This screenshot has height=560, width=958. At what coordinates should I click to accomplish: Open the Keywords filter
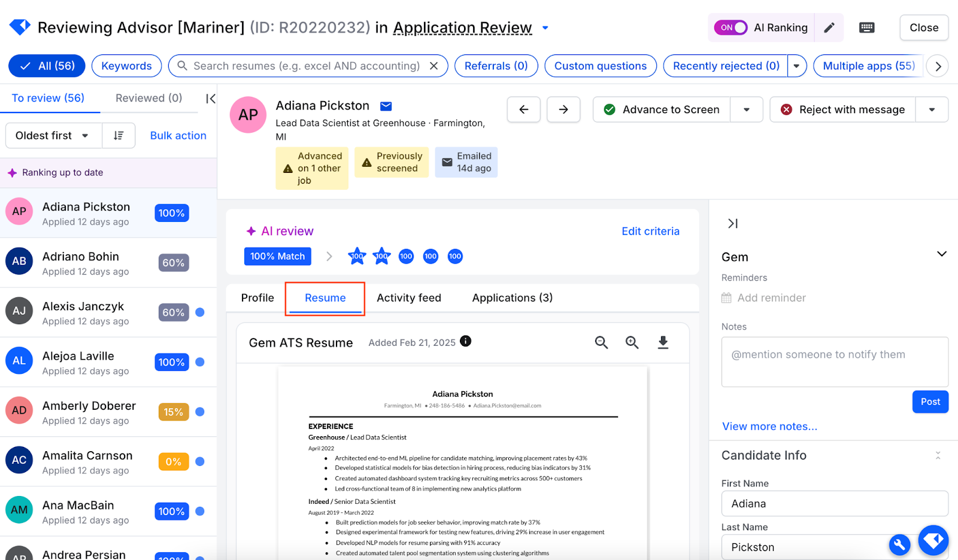(x=126, y=66)
